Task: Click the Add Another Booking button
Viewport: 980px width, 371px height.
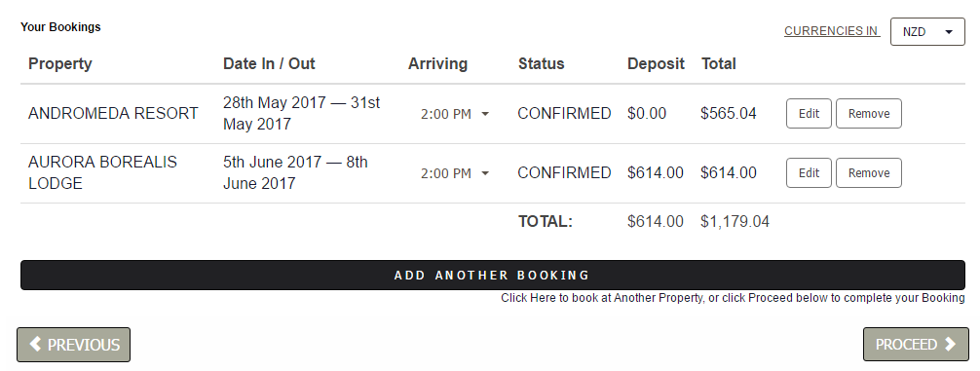Action: click(x=493, y=275)
